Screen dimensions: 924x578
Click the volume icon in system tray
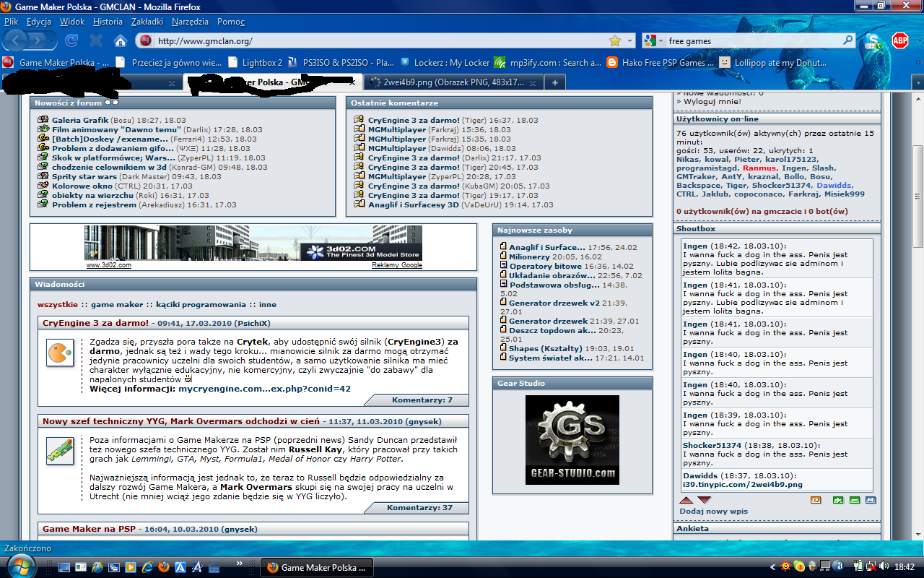click(x=883, y=567)
